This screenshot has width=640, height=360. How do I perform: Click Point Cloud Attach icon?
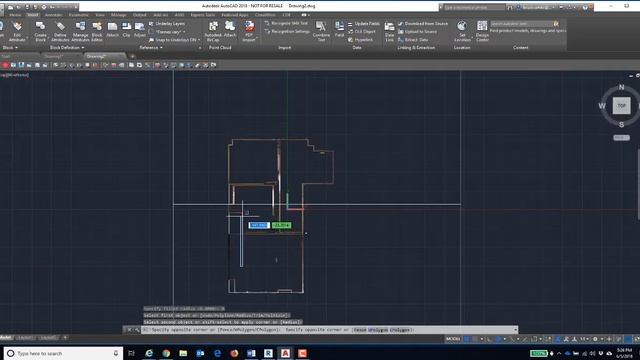(x=230, y=29)
